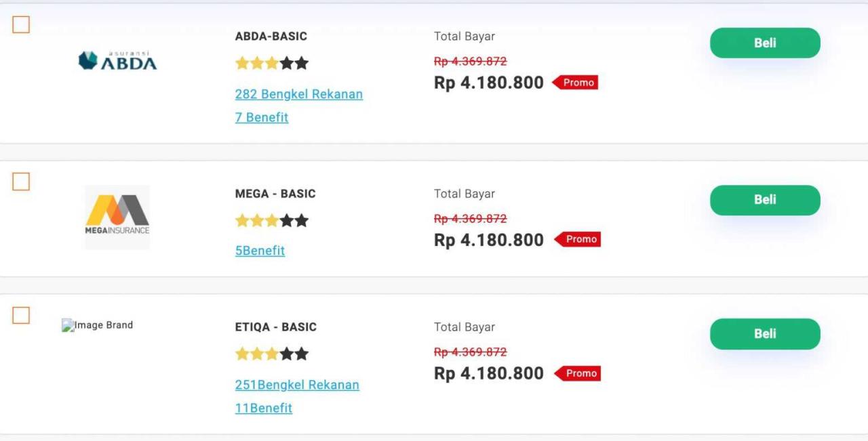
Task: Open the 251Bengkel Rekanan link for ETIQA
Action: point(296,385)
